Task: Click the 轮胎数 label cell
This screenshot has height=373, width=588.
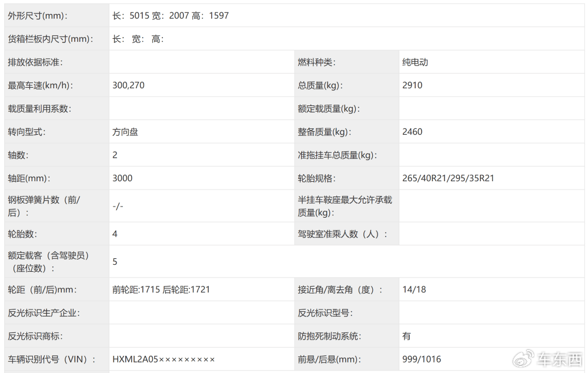Action: click(x=22, y=234)
